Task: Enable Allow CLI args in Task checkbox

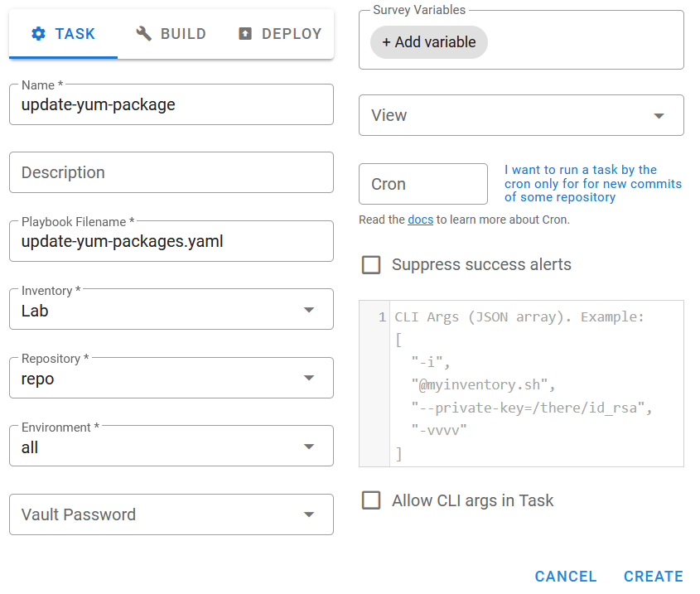Action: pyautogui.click(x=371, y=500)
